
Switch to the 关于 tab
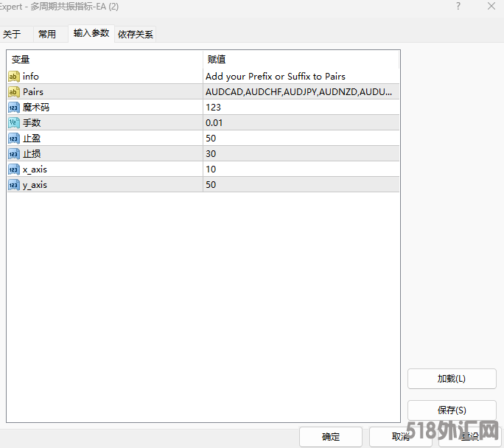coord(12,34)
